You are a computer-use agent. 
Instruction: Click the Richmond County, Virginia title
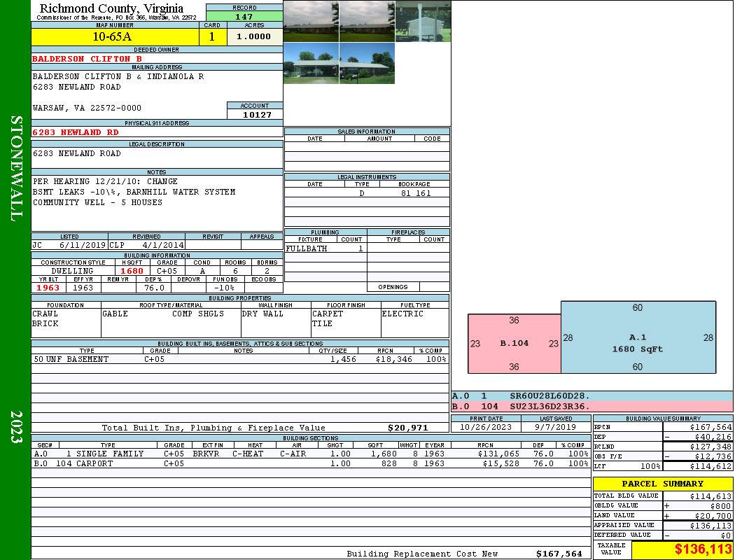point(111,8)
